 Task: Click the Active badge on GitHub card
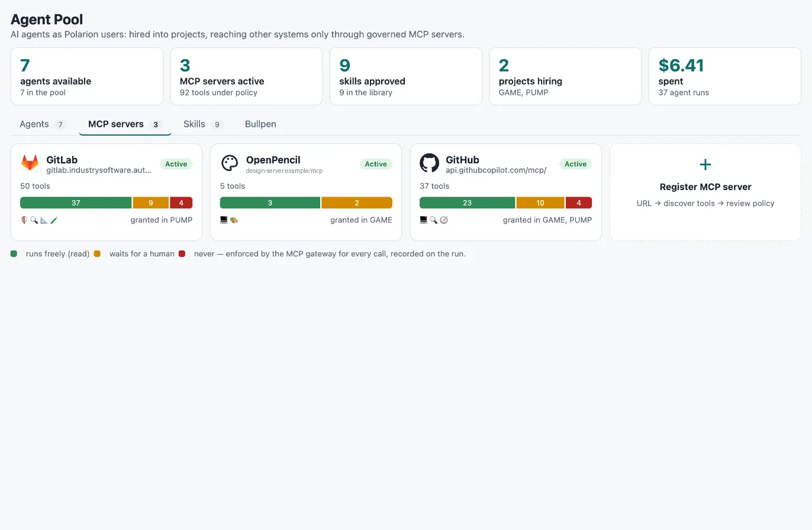tap(575, 164)
